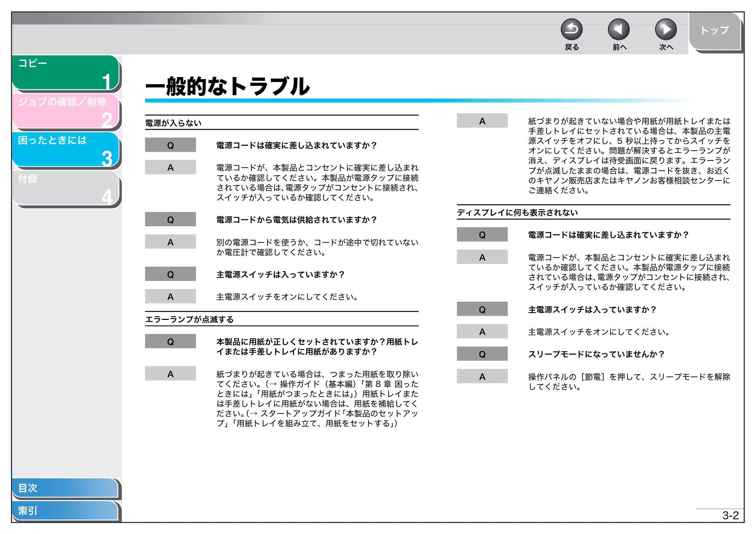Click question 電源コードから電気は供給されていますか？

(297, 220)
